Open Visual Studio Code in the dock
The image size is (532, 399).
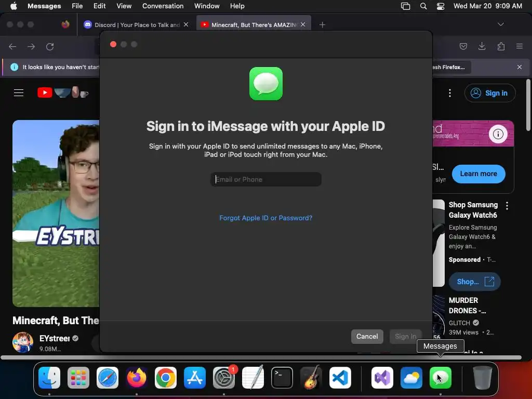coord(340,378)
